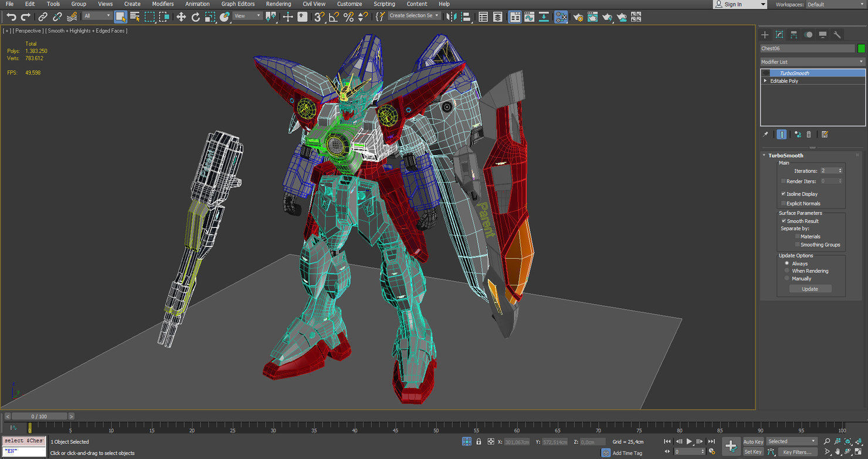Activate the Select and Scale tool
Viewport: 868px width, 459px height.
211,17
